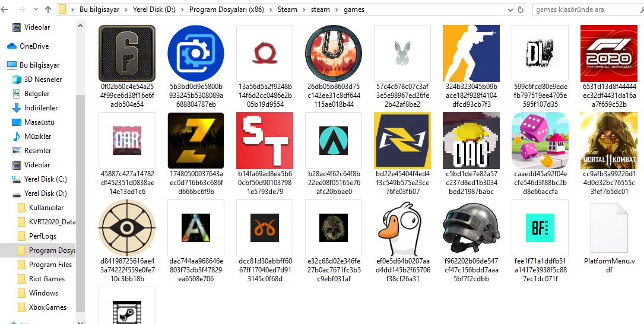Select the goose icon ef0e5d64b0207aa
644x324 pixels.
(402, 228)
